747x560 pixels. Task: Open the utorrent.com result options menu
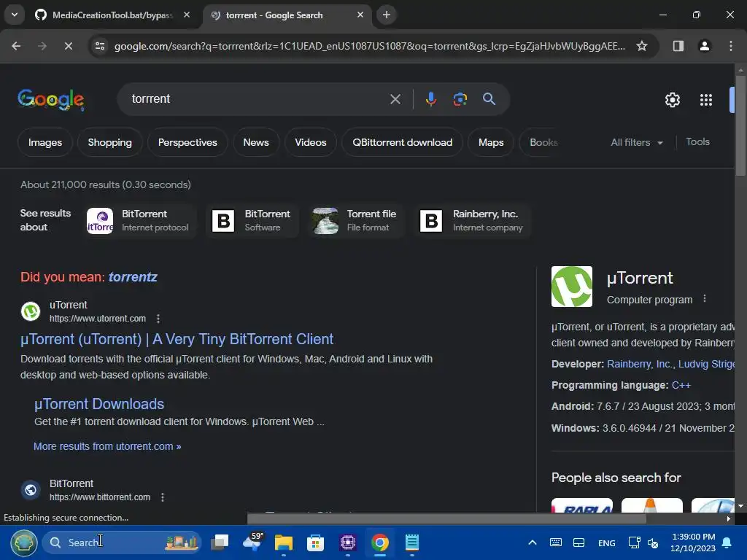pyautogui.click(x=158, y=319)
